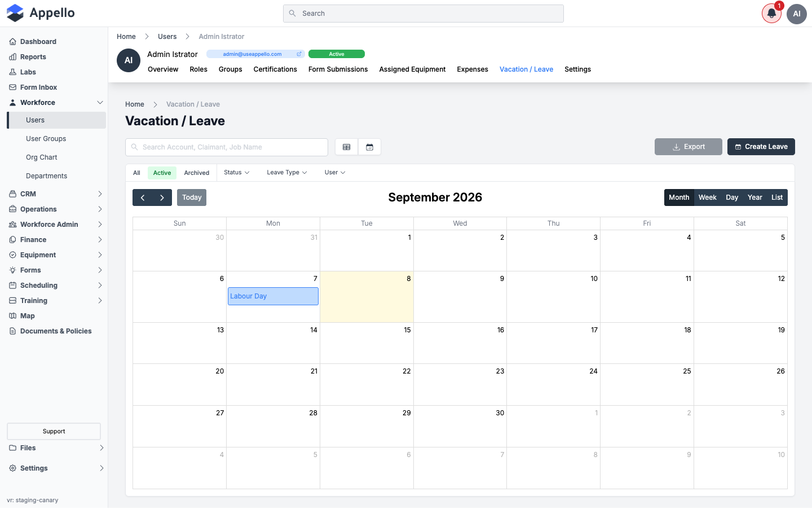Screen dimensions: 812x518
Task: Open the User filter dropdown
Action: click(335, 173)
